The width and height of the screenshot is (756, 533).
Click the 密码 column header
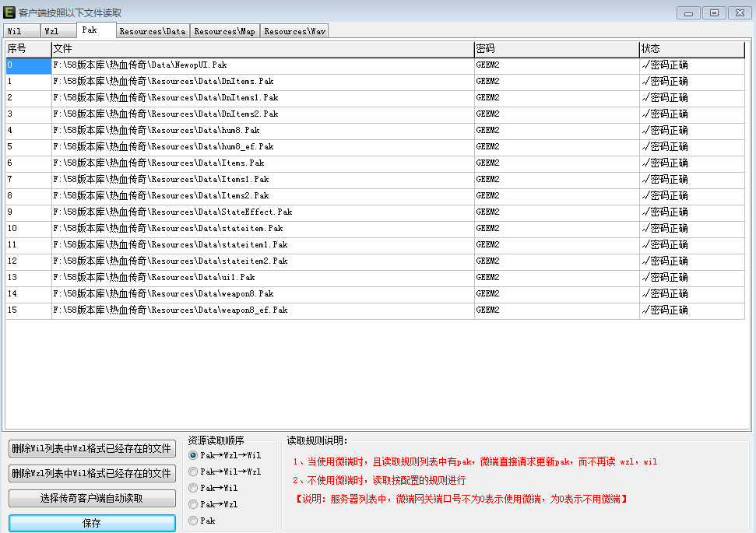(556, 49)
